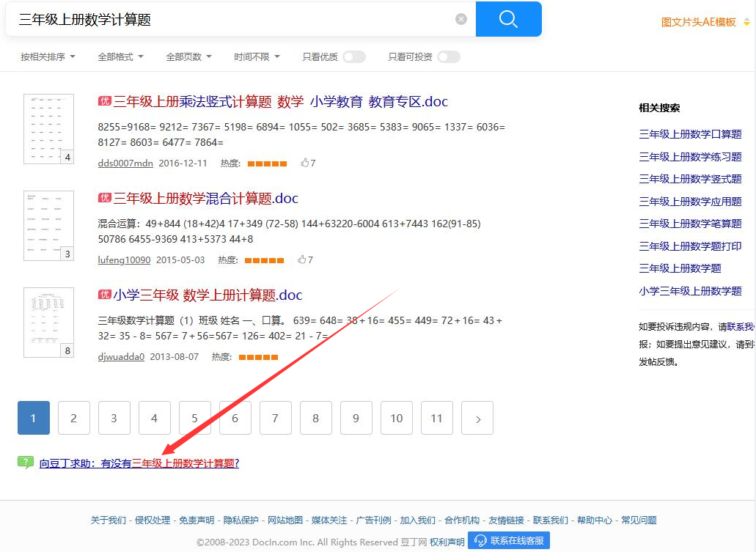Click the 优 badge on 小学三年级 result
The height and width of the screenshot is (552, 756).
[x=105, y=294]
